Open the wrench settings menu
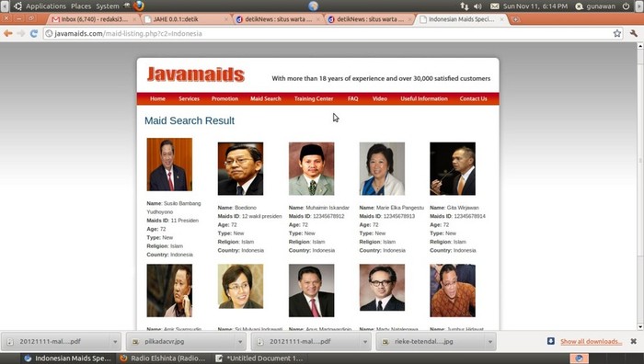 (x=634, y=34)
